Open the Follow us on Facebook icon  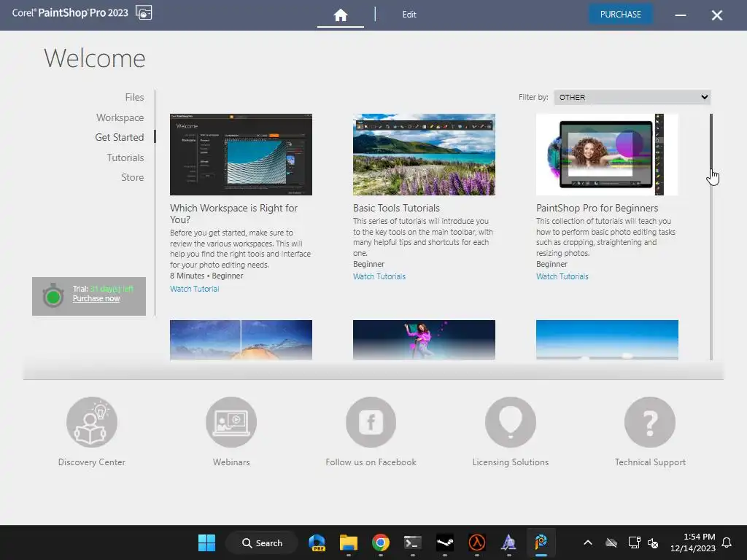point(371,422)
